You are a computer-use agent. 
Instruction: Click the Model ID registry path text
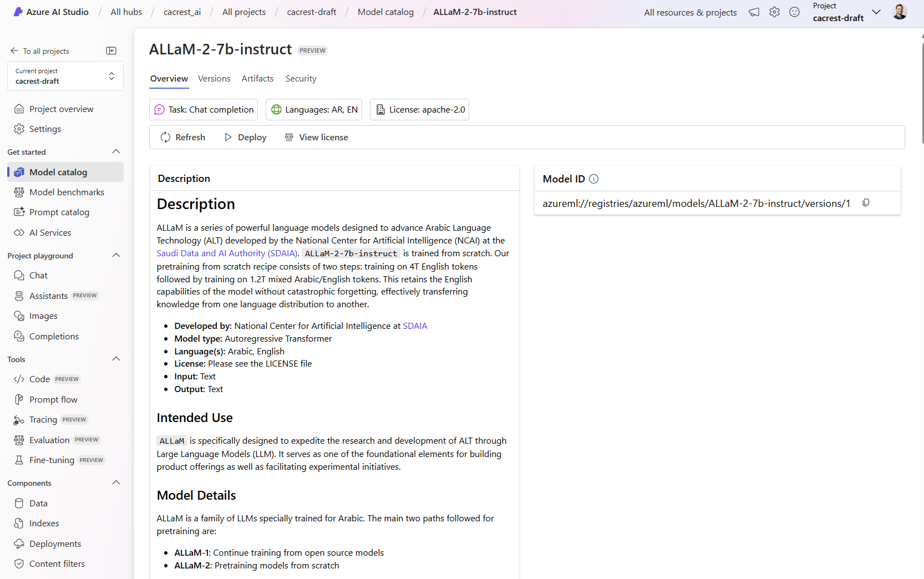696,204
